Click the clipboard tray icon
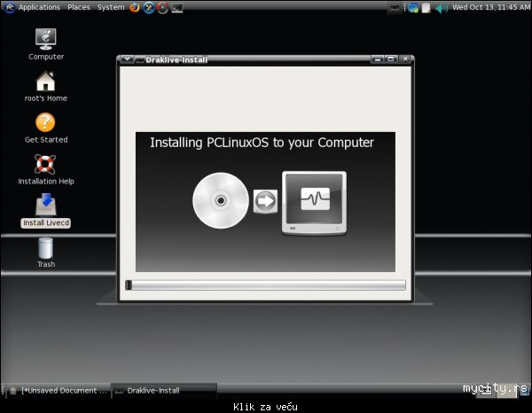 tap(426, 8)
